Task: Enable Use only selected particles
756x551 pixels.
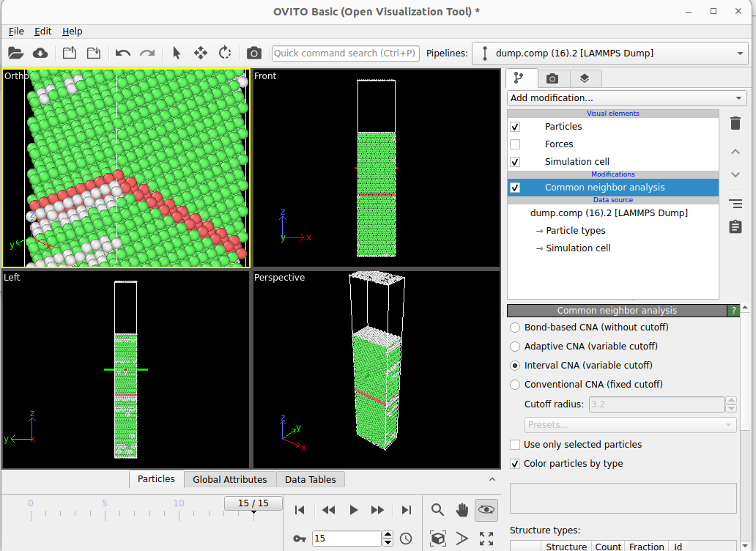Action: 515,445
